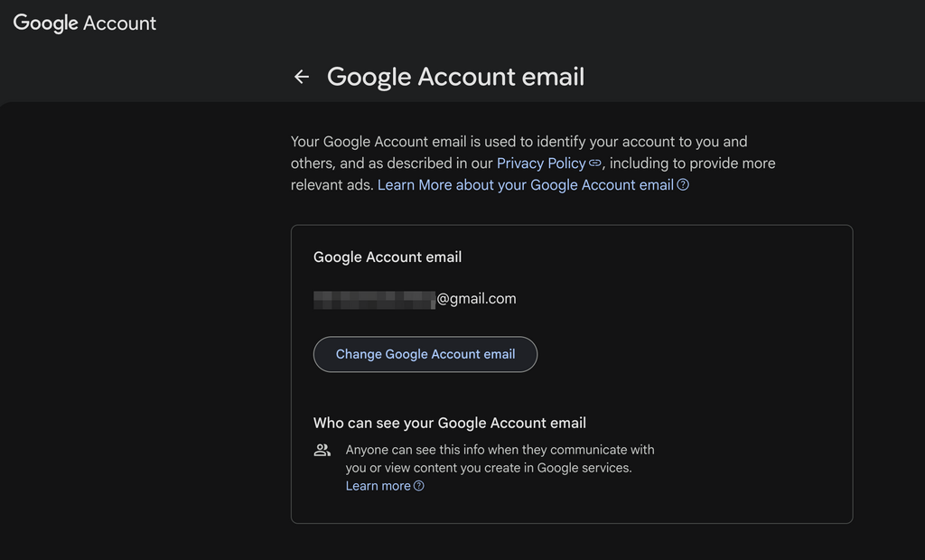Click Who can see your Google Account email heading
The height and width of the screenshot is (560, 925).
[450, 423]
